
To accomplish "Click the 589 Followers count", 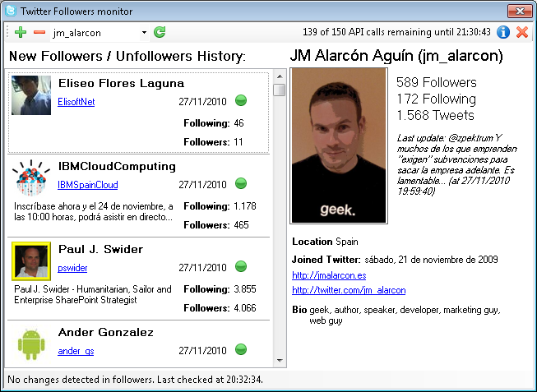I will tap(437, 82).
